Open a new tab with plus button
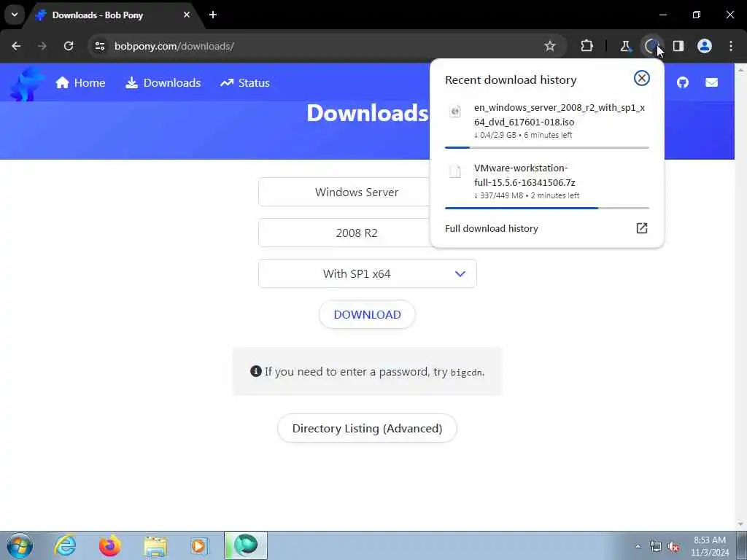Image resolution: width=747 pixels, height=560 pixels. click(x=213, y=15)
